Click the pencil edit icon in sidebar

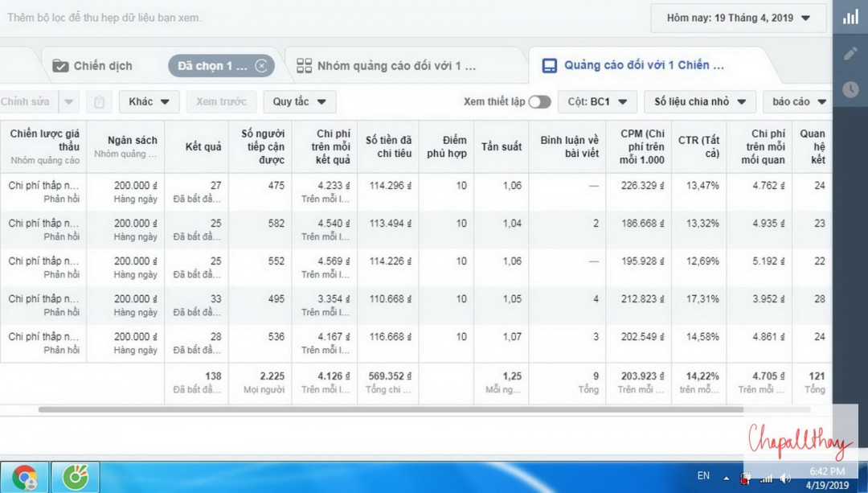click(x=850, y=54)
